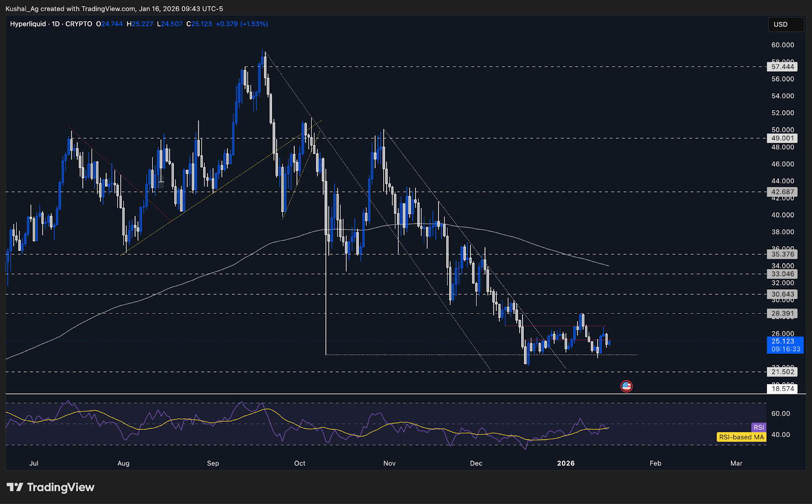Select the 30.643 price level label
The width and height of the screenshot is (812, 504).
[x=782, y=294]
